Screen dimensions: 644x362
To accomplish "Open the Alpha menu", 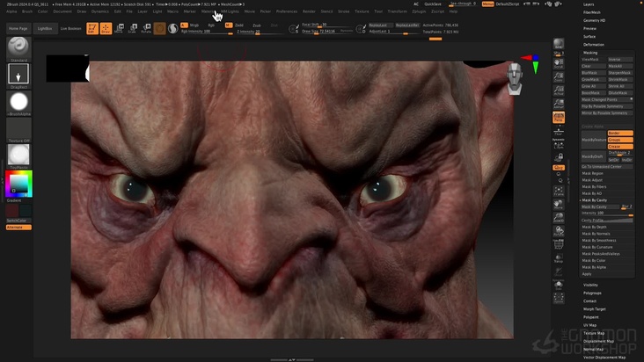I will click(11, 11).
